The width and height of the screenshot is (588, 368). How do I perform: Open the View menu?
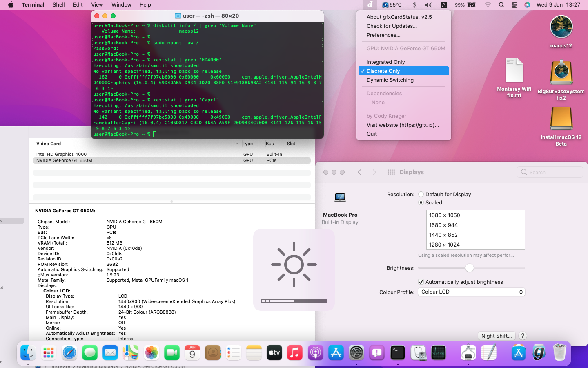pyautogui.click(x=97, y=5)
